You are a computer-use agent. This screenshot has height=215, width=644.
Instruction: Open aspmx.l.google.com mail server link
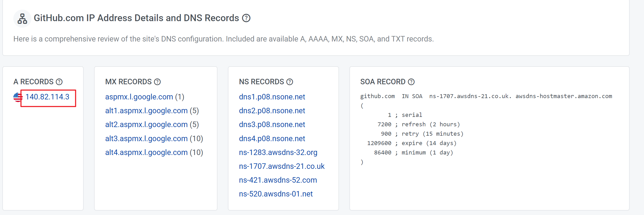click(x=139, y=97)
